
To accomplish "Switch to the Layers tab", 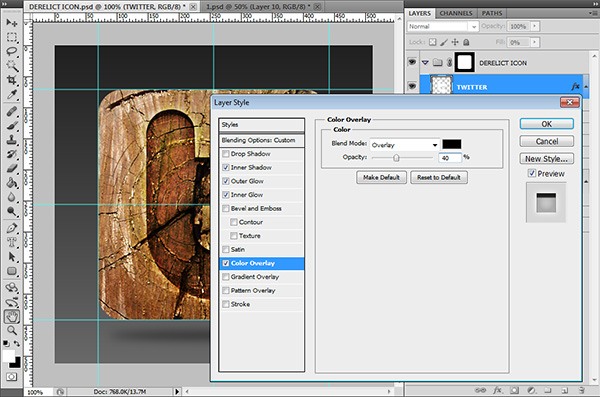I will (420, 13).
